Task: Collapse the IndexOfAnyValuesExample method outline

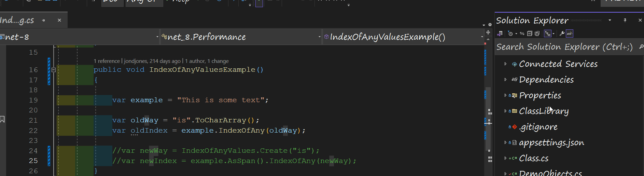Action: coord(54,70)
